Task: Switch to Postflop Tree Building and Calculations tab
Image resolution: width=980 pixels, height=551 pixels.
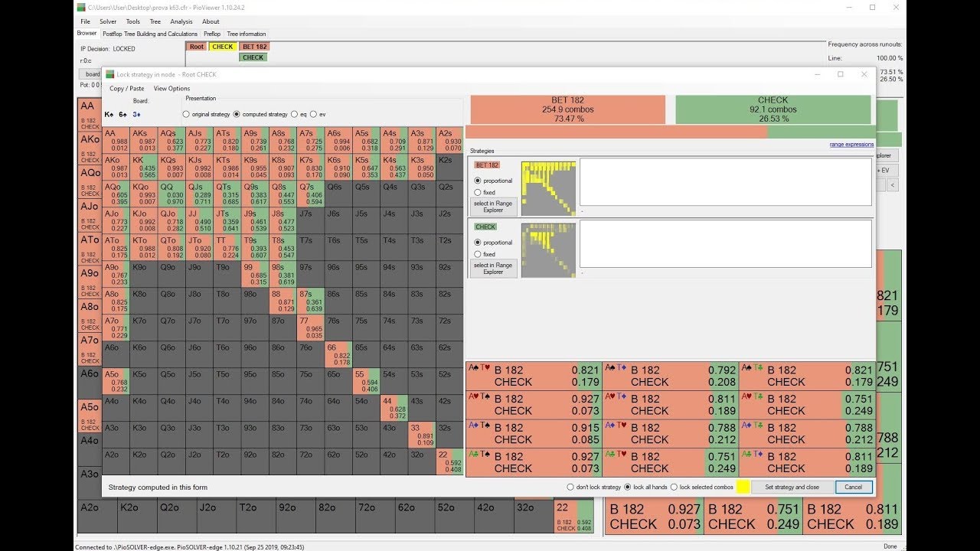Action: [150, 34]
